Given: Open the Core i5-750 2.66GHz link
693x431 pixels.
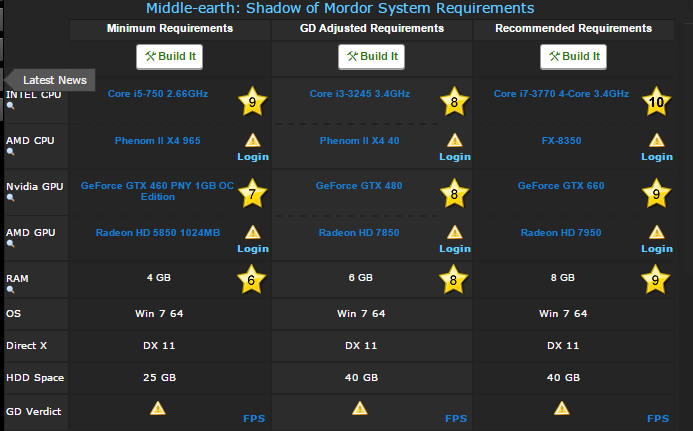Looking at the screenshot, I should tap(158, 94).
